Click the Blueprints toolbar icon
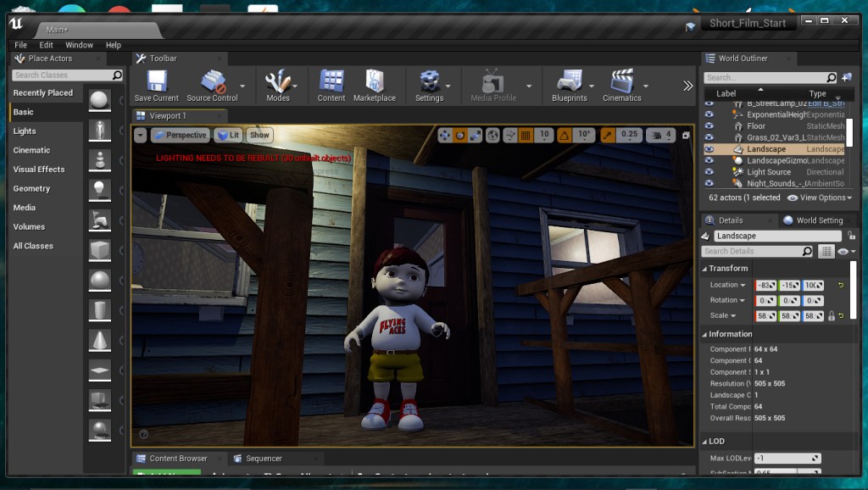 (569, 81)
